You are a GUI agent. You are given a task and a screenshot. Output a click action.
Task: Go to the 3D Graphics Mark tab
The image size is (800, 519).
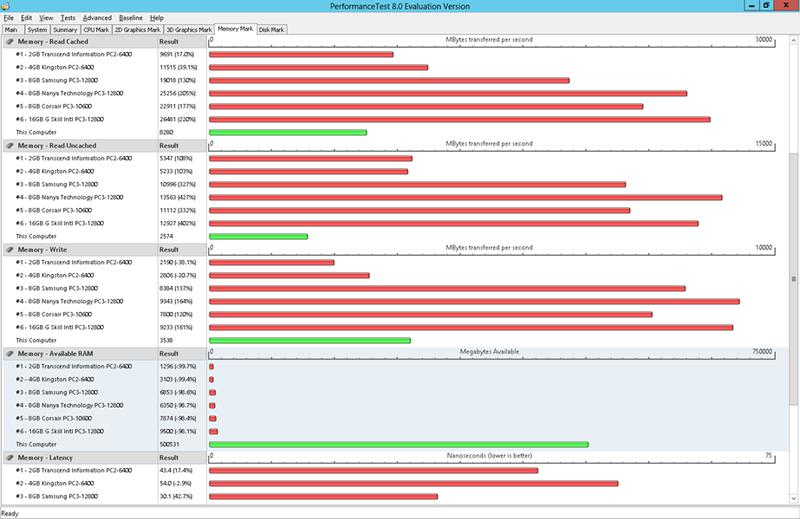coord(189,30)
